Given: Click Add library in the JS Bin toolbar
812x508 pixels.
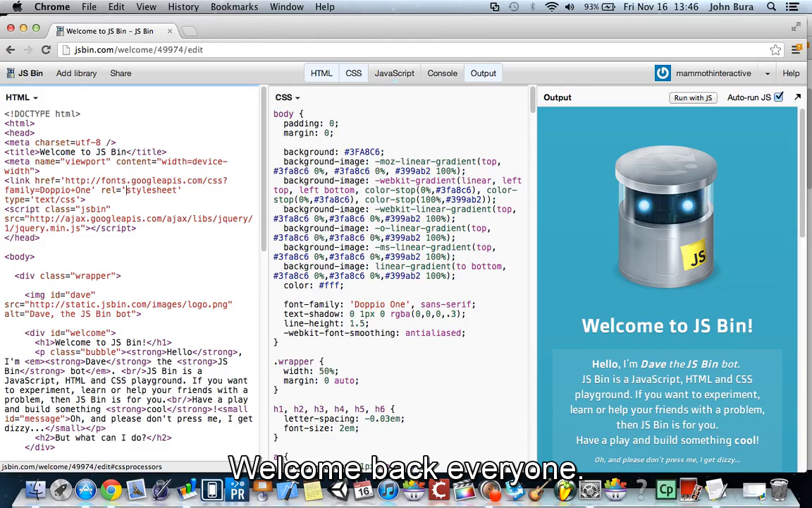Looking at the screenshot, I should 76,73.
